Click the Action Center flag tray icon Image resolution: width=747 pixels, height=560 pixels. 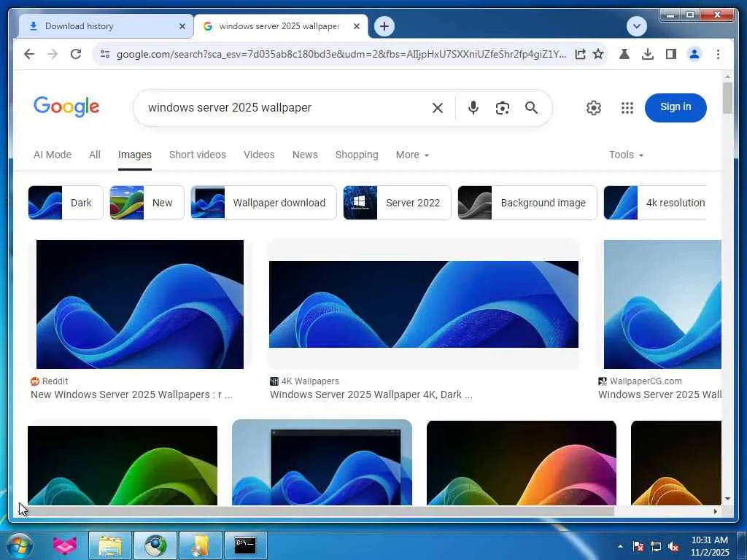coord(638,546)
